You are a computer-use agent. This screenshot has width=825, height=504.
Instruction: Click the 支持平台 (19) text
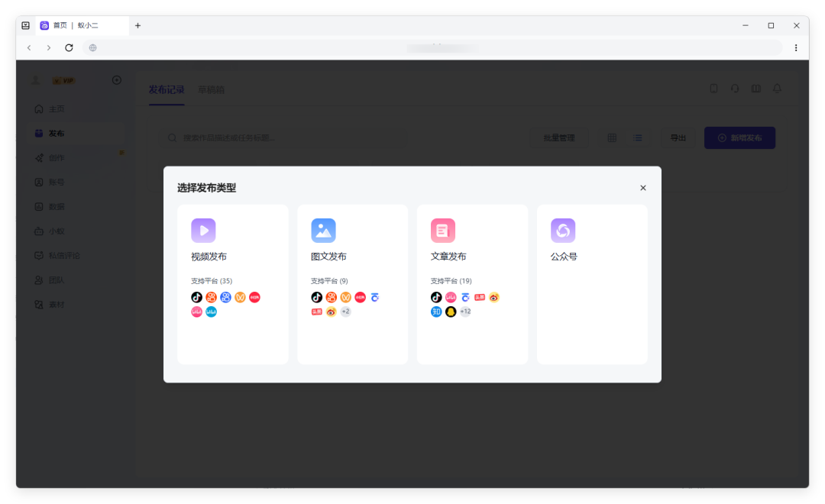pos(451,281)
